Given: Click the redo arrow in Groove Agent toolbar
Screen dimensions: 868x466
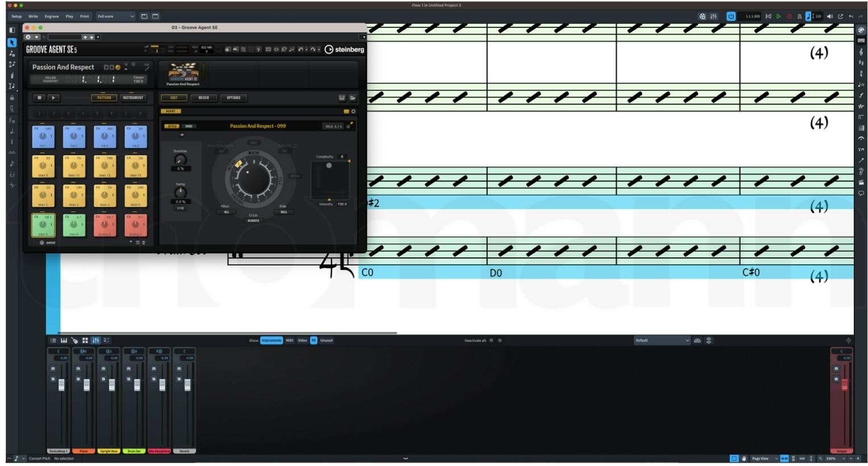Looking at the screenshot, I should click(312, 49).
